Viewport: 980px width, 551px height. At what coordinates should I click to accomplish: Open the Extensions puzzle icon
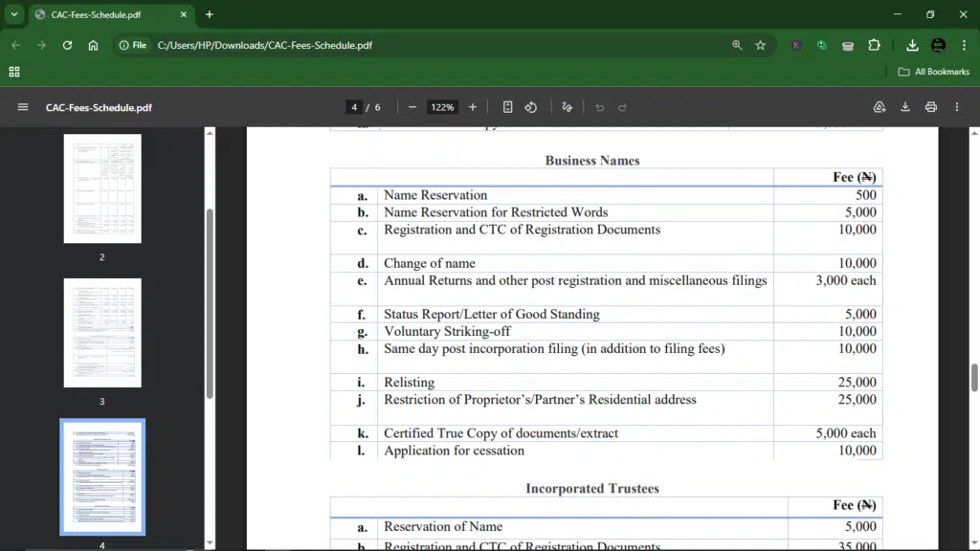(x=874, y=45)
